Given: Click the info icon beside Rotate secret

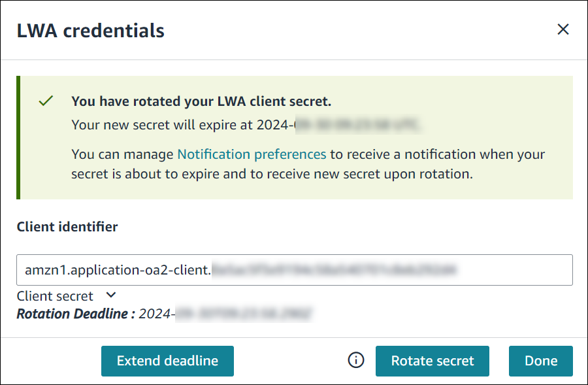Looking at the screenshot, I should pos(356,360).
